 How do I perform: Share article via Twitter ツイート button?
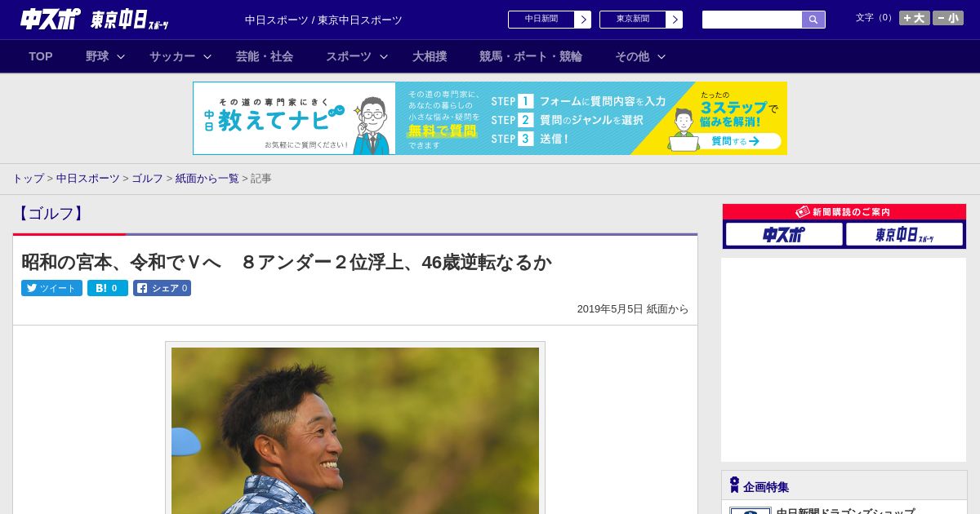(51, 288)
